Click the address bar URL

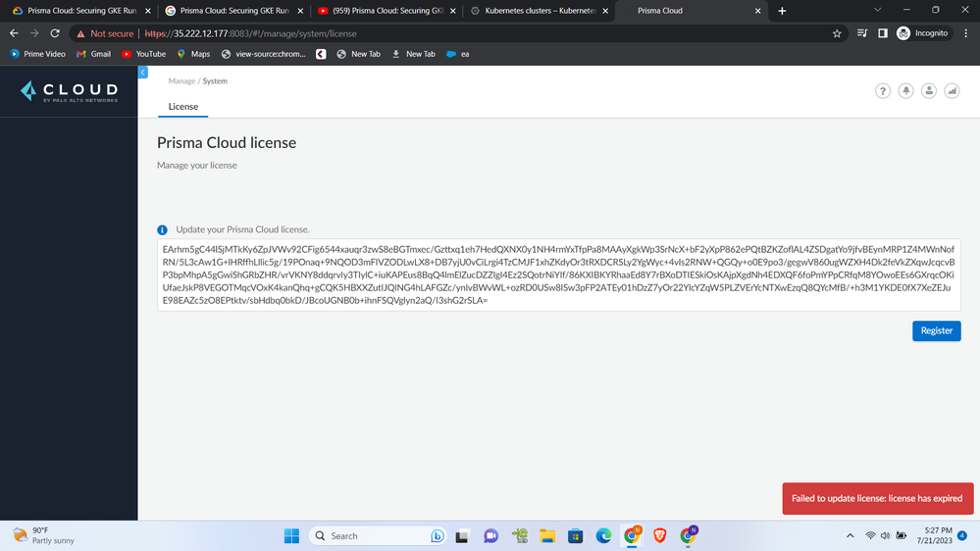[x=250, y=33]
